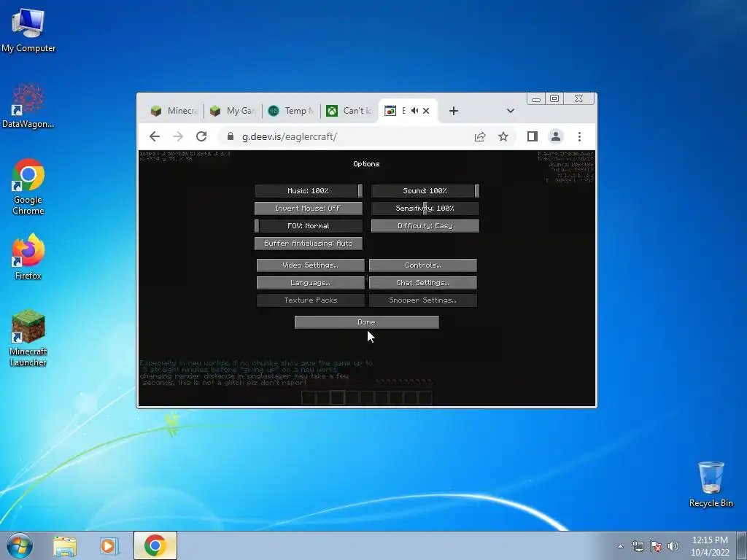This screenshot has height=560, width=747.
Task: Cycle the Difficulty: Easy button
Action: [425, 226]
